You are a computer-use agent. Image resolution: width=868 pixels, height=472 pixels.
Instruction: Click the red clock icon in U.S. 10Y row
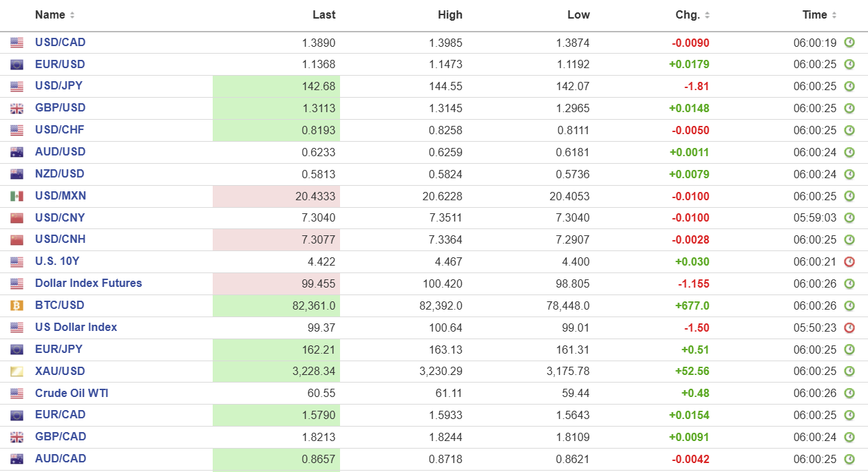click(x=849, y=261)
